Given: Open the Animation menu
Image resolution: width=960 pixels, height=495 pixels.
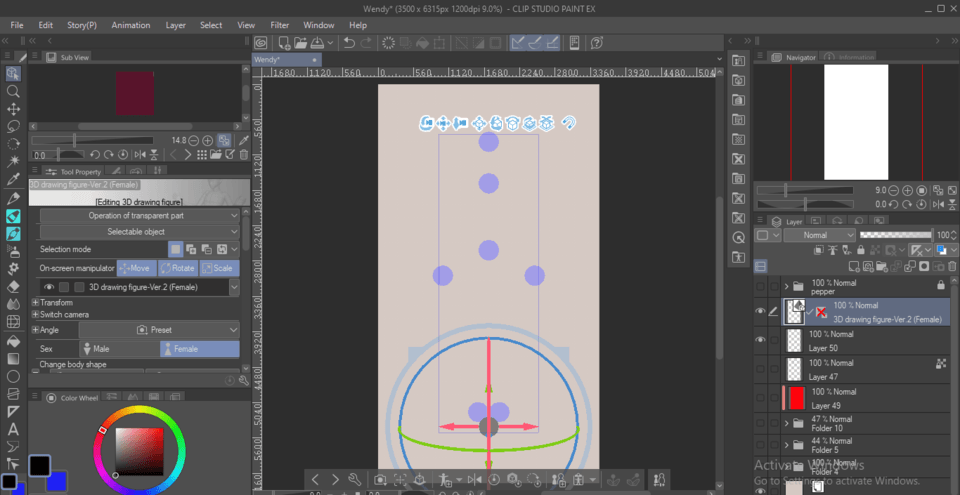Looking at the screenshot, I should 130,25.
